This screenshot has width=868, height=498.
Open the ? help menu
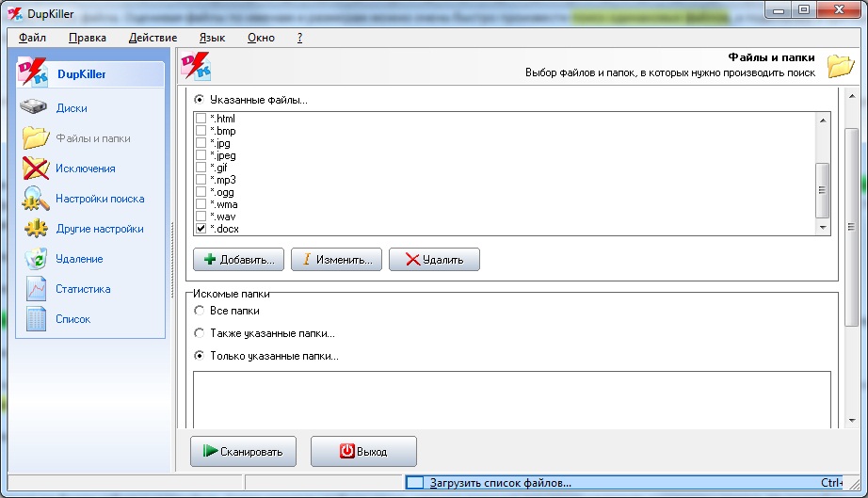click(x=299, y=38)
